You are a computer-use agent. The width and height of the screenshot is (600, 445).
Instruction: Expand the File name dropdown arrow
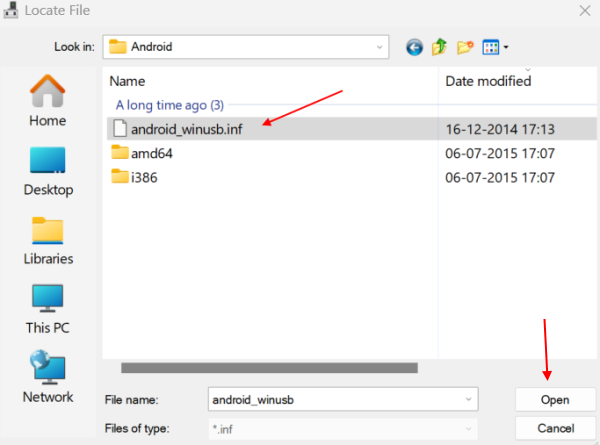[468, 399]
